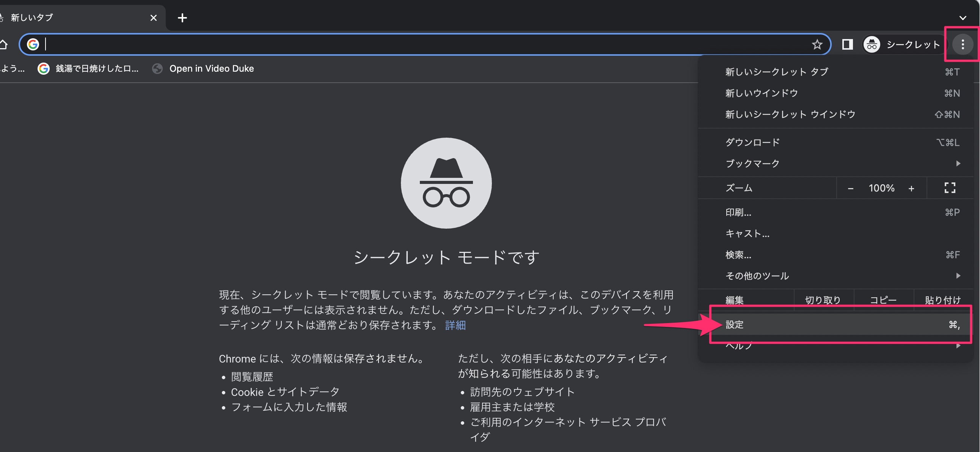980x452 pixels.
Task: Increase zoom with the plus button
Action: click(x=911, y=188)
